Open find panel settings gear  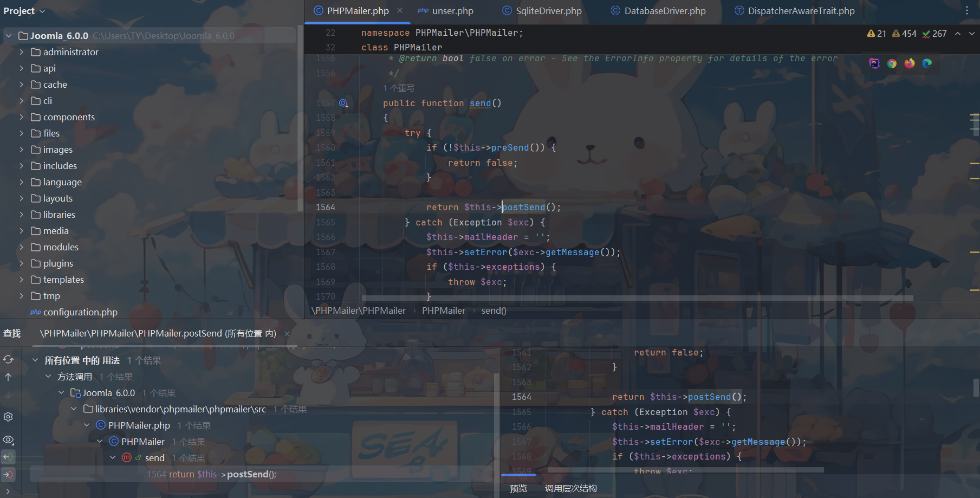click(x=8, y=417)
